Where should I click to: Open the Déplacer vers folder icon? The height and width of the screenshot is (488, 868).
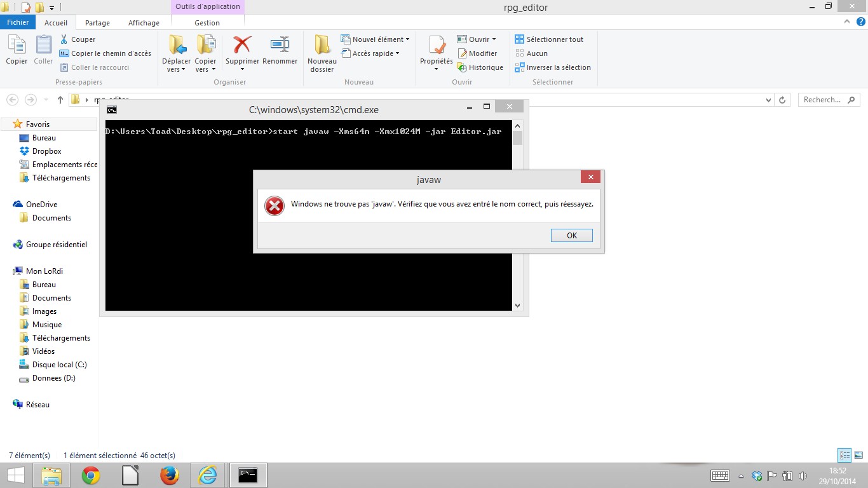click(x=177, y=44)
